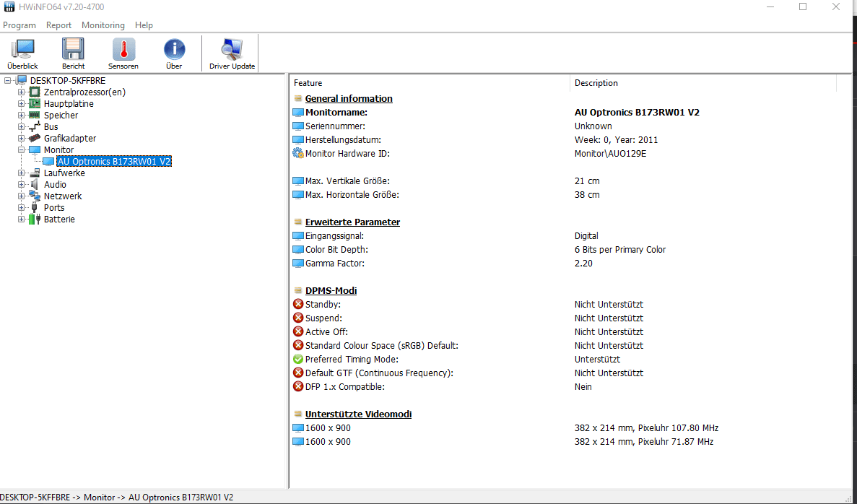This screenshot has width=857, height=504.
Task: Click the red X icon beside Standby
Action: click(298, 304)
